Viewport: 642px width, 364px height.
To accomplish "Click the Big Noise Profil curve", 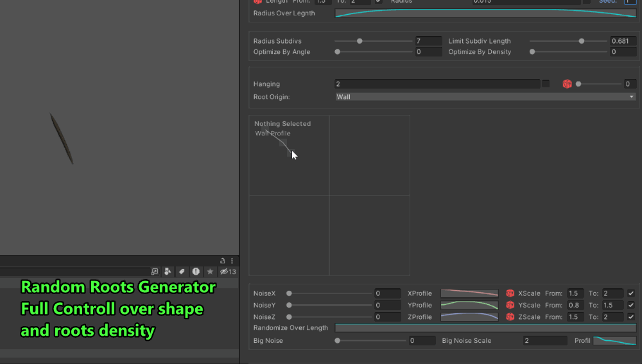I will [614, 341].
